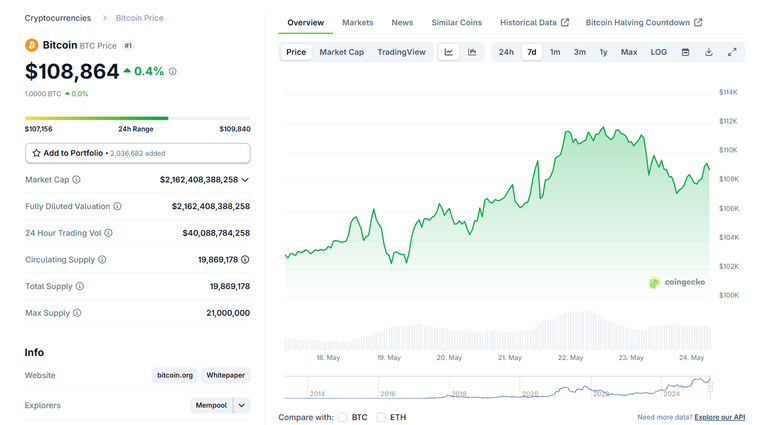
Task: Set chart range to 24h
Action: (506, 52)
